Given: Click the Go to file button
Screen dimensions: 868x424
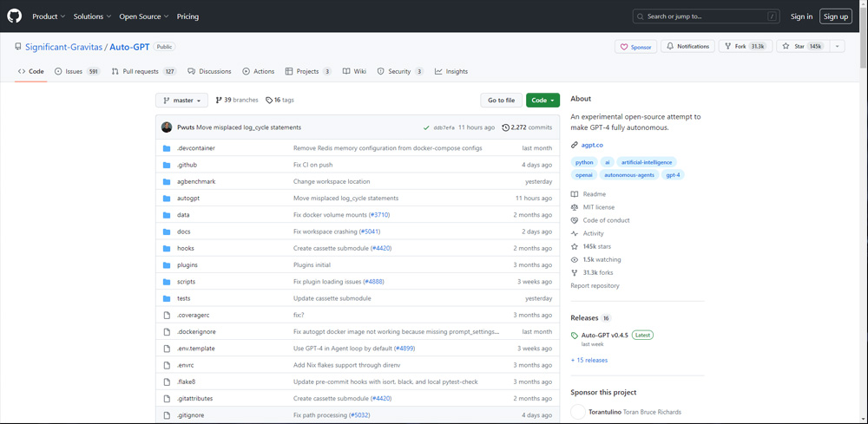Looking at the screenshot, I should tap(501, 101).
